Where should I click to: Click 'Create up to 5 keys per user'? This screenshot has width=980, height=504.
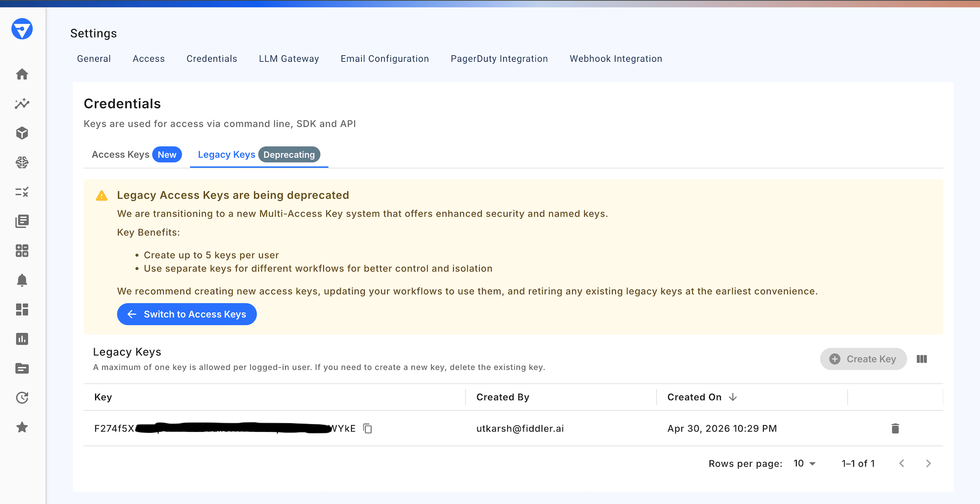point(211,255)
